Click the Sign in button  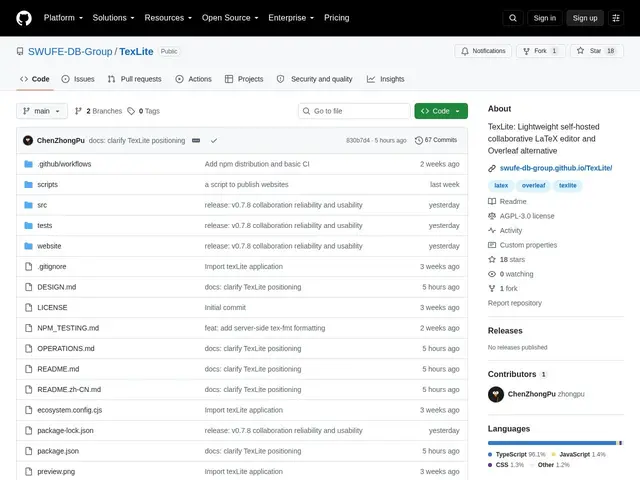[544, 18]
